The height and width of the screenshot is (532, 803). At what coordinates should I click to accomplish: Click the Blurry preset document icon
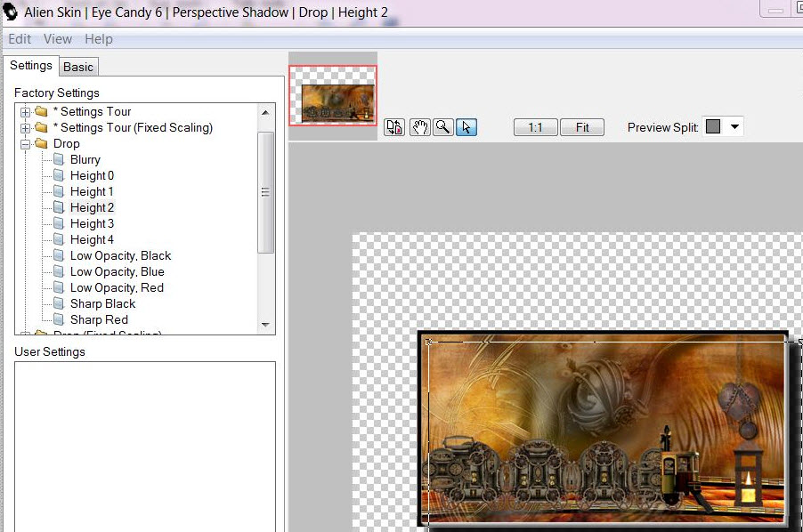(59, 159)
